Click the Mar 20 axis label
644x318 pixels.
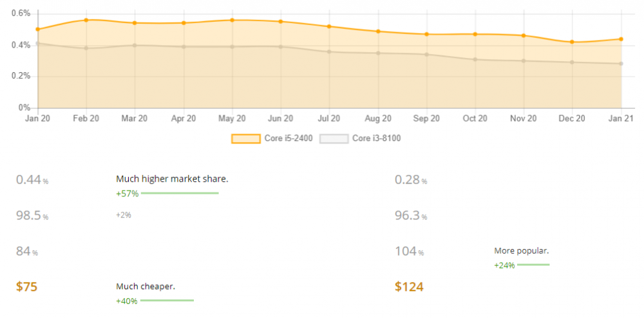(135, 118)
